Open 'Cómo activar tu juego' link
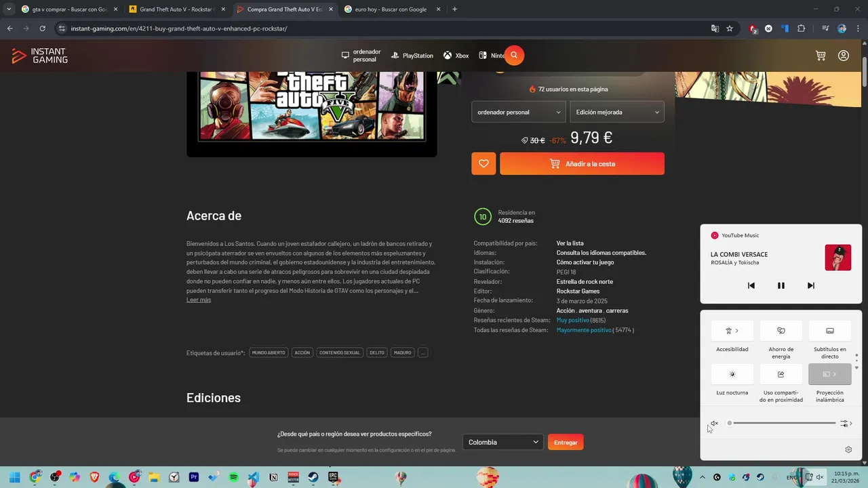The height and width of the screenshot is (488, 868). 585,262
